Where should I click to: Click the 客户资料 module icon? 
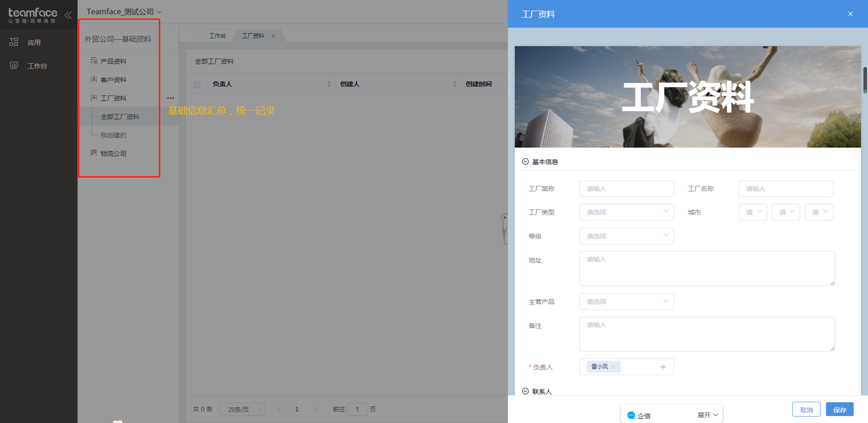click(x=94, y=79)
